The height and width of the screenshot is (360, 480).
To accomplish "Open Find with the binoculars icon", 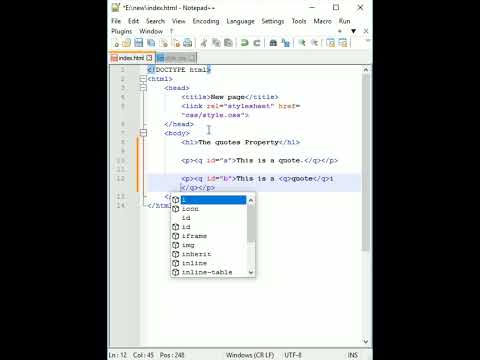I will (x=273, y=43).
